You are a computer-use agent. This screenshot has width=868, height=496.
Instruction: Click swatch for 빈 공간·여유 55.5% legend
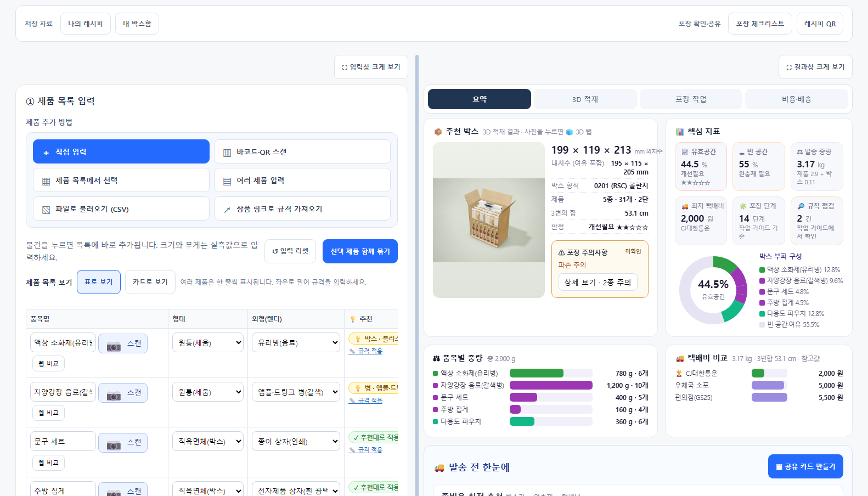(762, 325)
